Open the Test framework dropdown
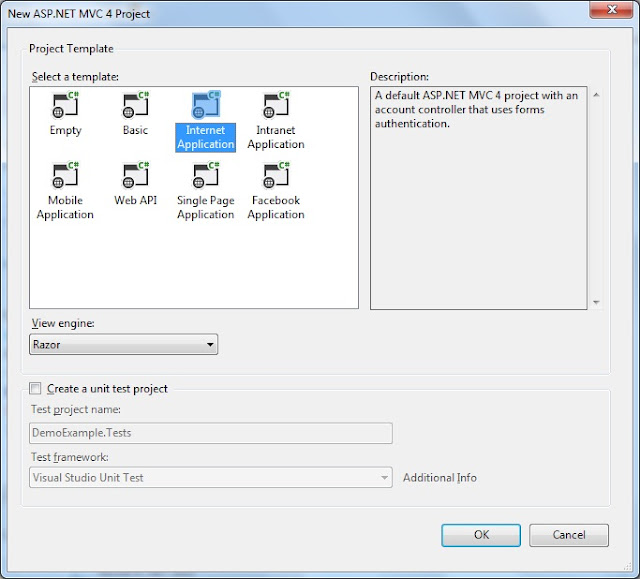640x579 pixels. pyautogui.click(x=211, y=477)
